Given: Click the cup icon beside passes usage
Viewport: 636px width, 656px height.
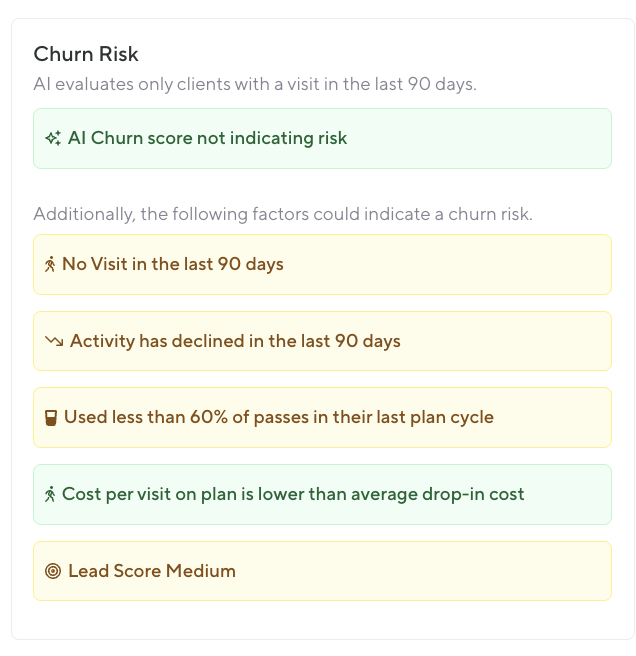Looking at the screenshot, I should 51,418.
